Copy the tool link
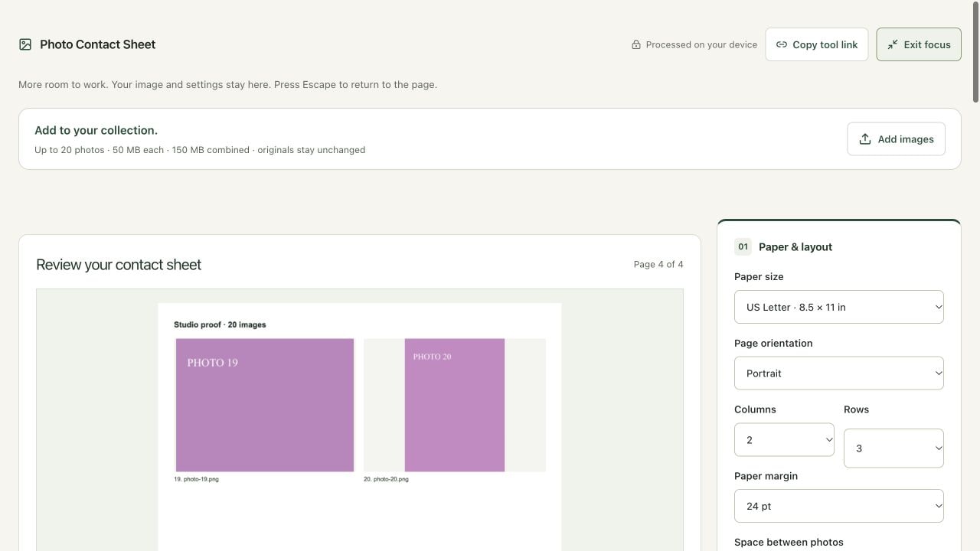 coord(817,44)
